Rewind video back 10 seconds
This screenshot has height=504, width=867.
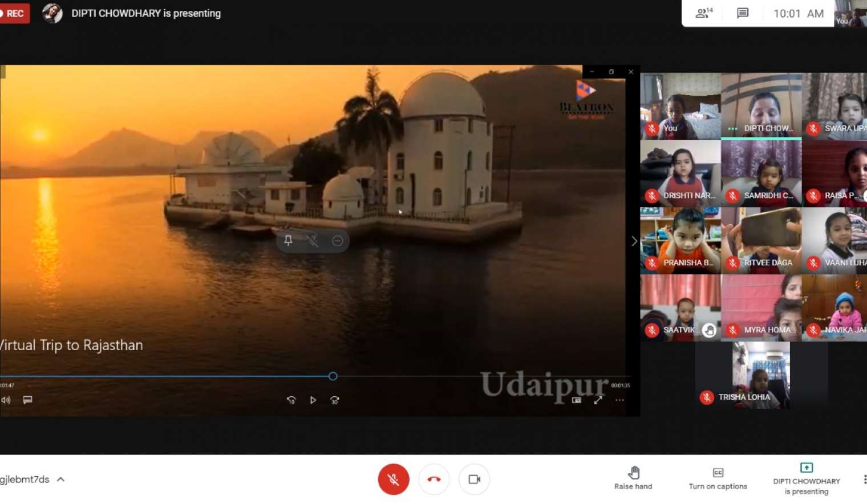click(x=291, y=400)
